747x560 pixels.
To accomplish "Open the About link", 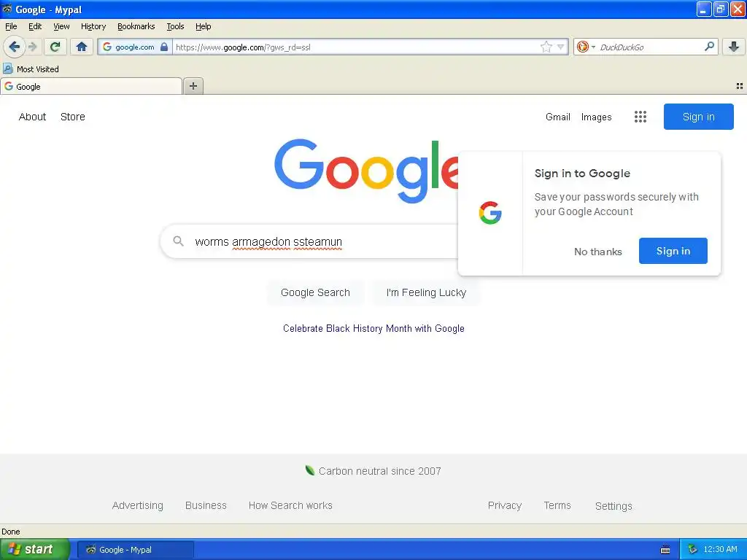I will [32, 117].
